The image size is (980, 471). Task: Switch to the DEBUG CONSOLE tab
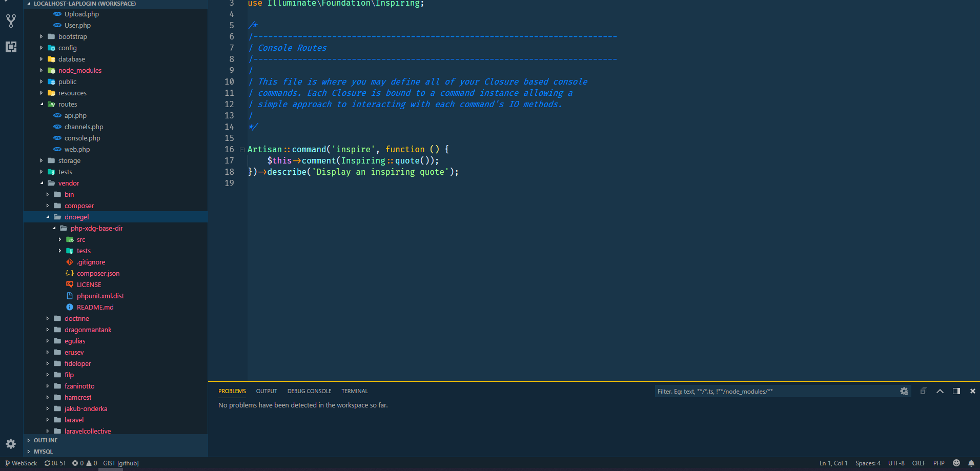click(309, 391)
